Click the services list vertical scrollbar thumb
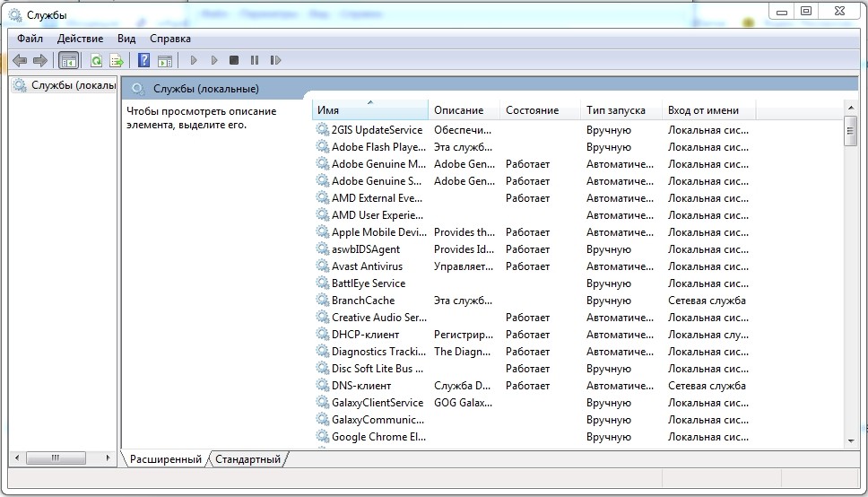 (851, 131)
